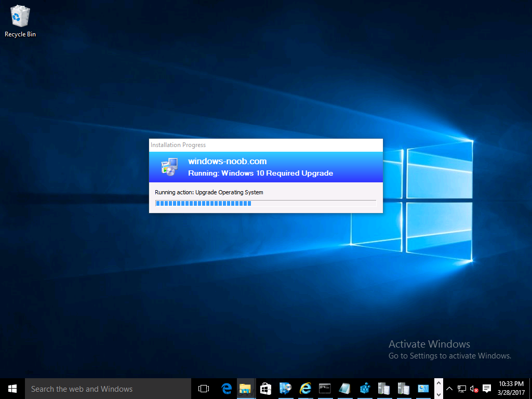The width and height of the screenshot is (532, 399).
Task: Click the upgrade progress bar
Action: click(x=265, y=203)
